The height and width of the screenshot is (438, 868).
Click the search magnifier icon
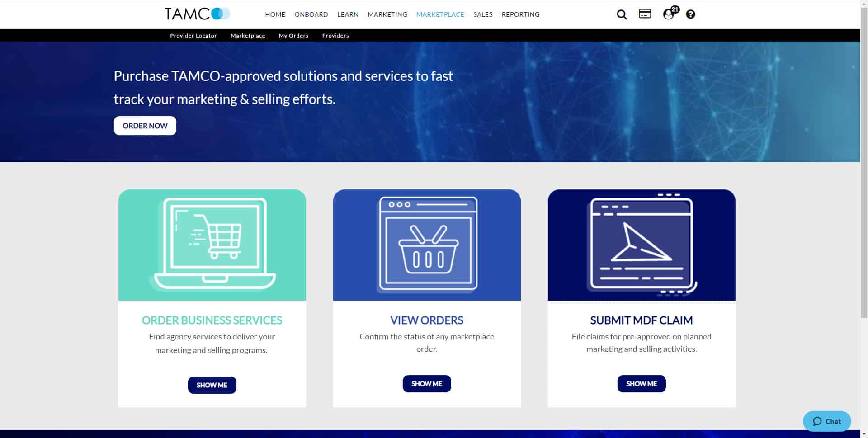[622, 14]
